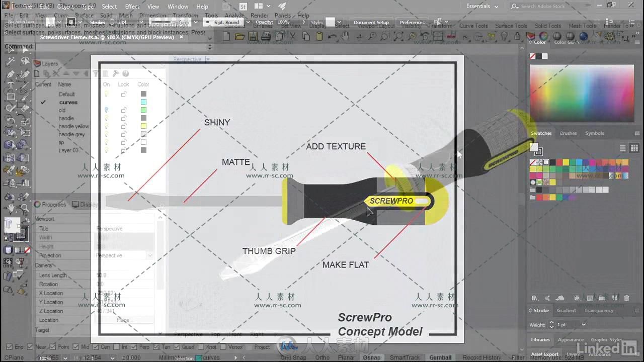Click the four-viewport layout icon
The height and width of the screenshot is (362, 644).
[x=438, y=36]
